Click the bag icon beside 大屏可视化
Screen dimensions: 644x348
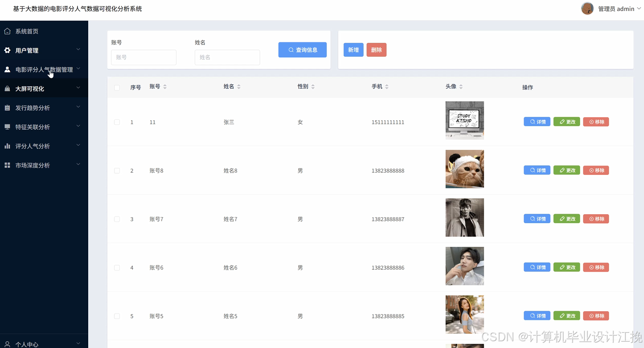point(7,89)
